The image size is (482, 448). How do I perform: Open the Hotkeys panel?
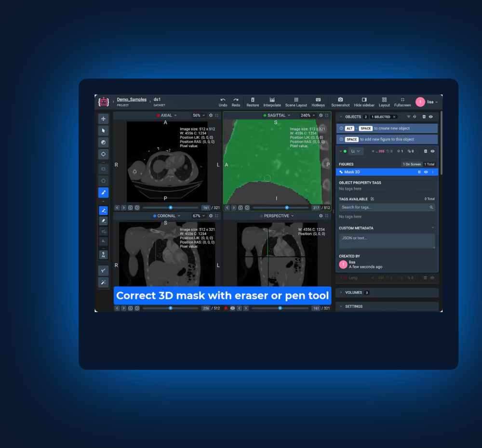coord(318,102)
